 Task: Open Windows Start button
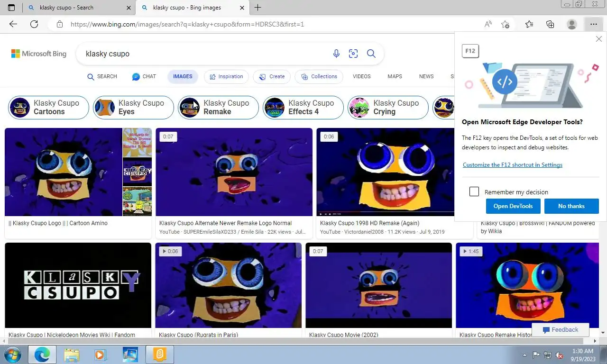(x=13, y=355)
